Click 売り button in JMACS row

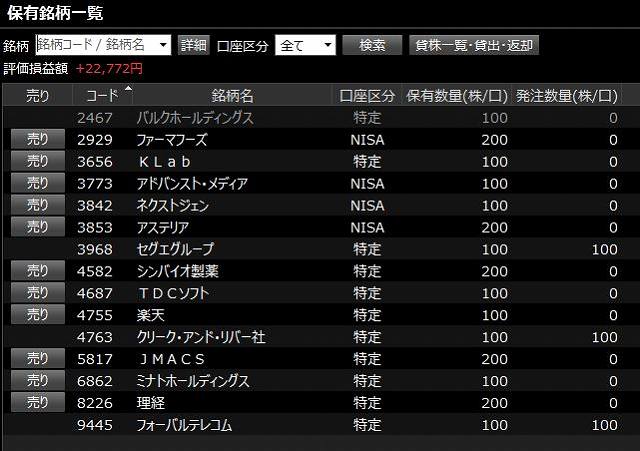coord(38,359)
